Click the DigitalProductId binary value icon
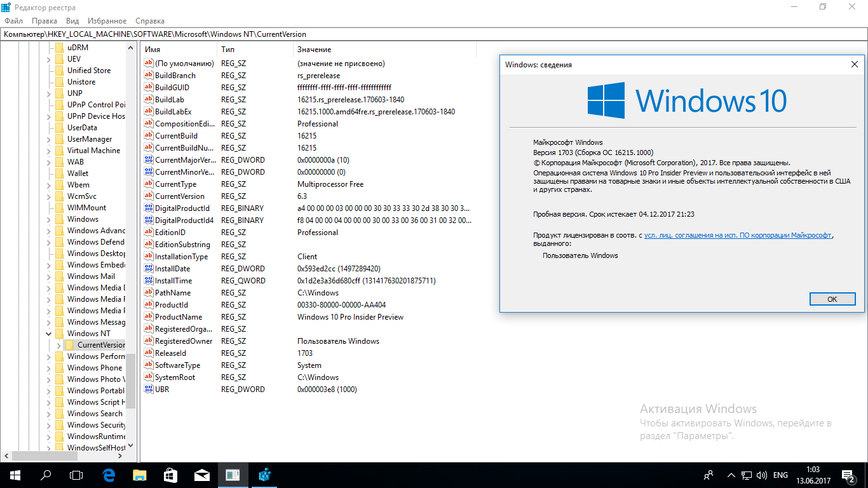Image resolution: width=868 pixels, height=488 pixels. (x=149, y=208)
